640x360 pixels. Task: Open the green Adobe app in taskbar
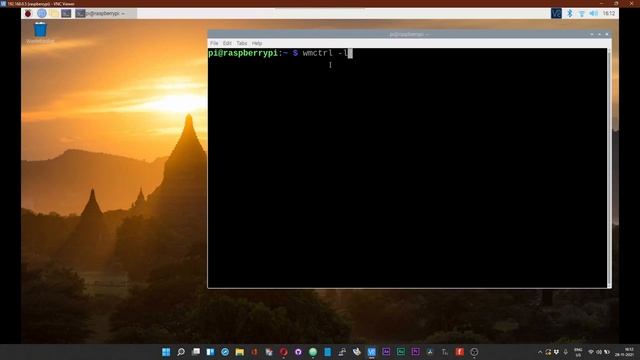(x=401, y=352)
